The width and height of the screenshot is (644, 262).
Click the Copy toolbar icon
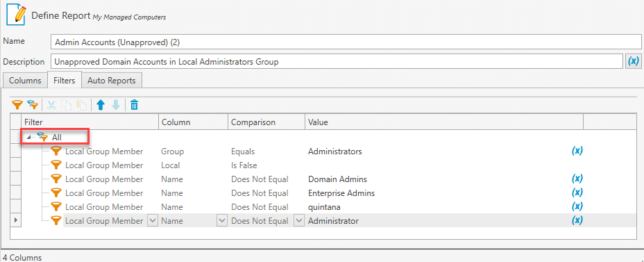tap(67, 106)
